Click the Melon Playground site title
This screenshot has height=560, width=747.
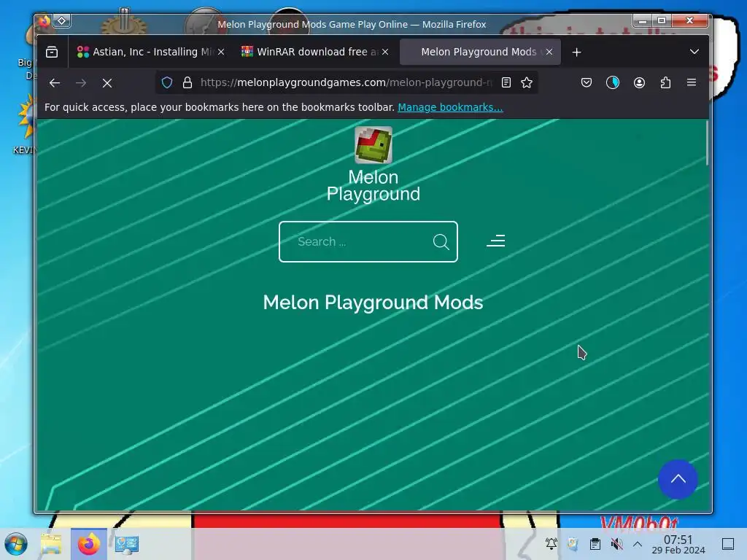pyautogui.click(x=373, y=186)
